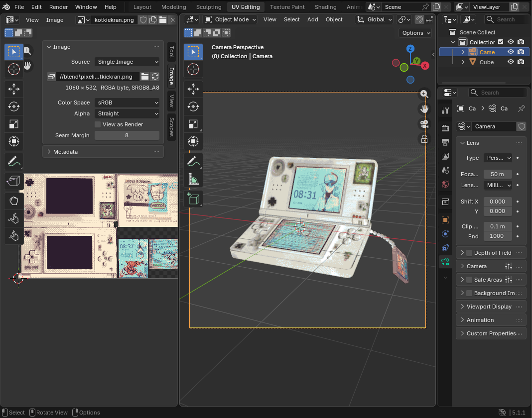Viewport: 532px width, 418px height.
Task: Select the Transform tool in 3D viewport toolbar
Action: (x=193, y=141)
